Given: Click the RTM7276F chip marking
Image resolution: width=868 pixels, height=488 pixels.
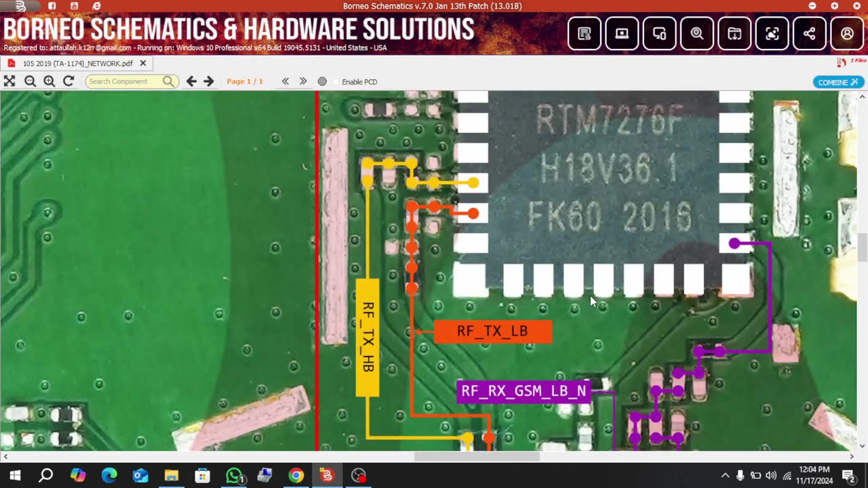Looking at the screenshot, I should pos(609,121).
